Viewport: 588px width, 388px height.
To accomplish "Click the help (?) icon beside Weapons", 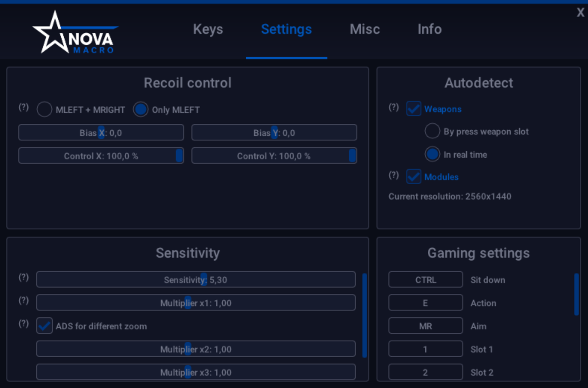I will 393,107.
